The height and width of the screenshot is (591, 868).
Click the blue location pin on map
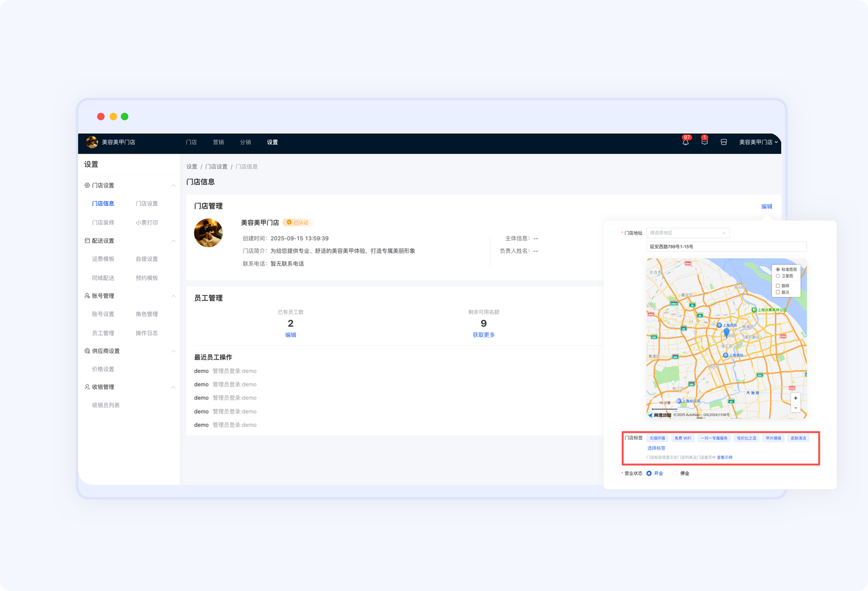pyautogui.click(x=726, y=332)
